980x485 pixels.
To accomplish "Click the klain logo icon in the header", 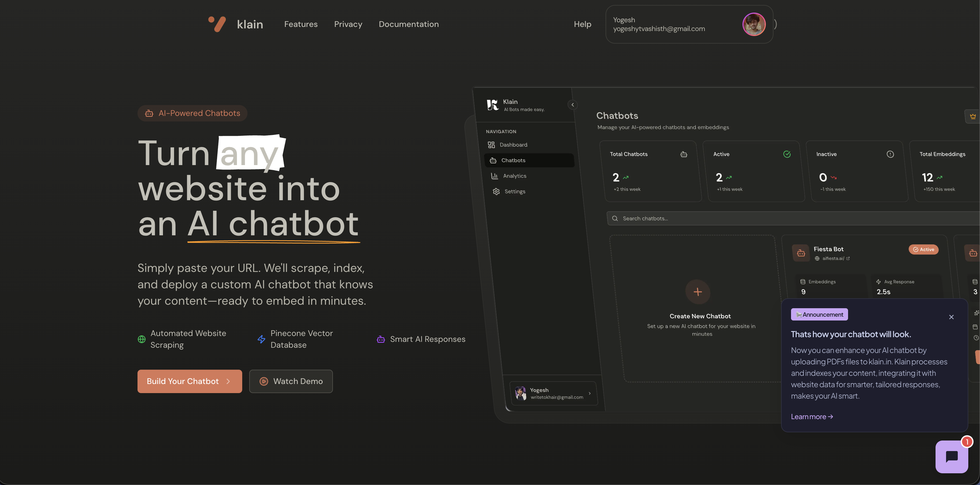I will [217, 24].
